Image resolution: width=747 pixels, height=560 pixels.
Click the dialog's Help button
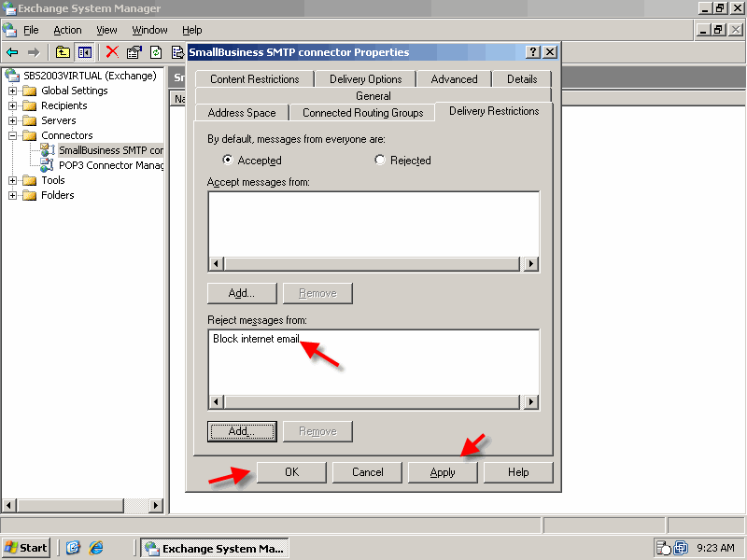(518, 472)
